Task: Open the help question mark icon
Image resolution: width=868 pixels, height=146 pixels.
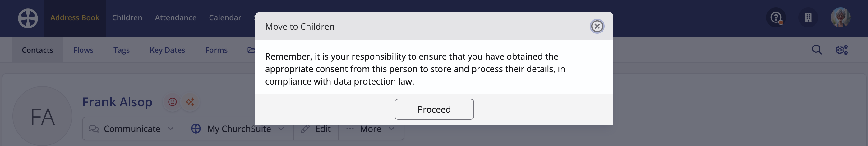Action: click(776, 17)
